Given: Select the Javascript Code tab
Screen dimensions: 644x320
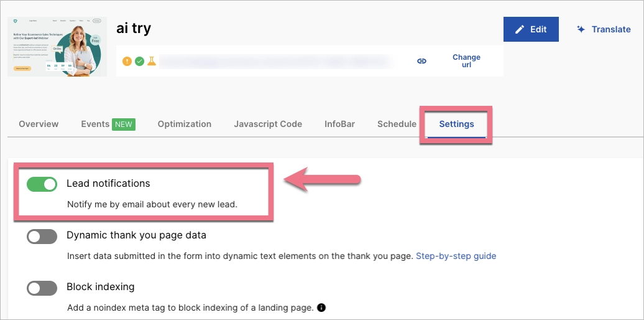Looking at the screenshot, I should pos(268,124).
